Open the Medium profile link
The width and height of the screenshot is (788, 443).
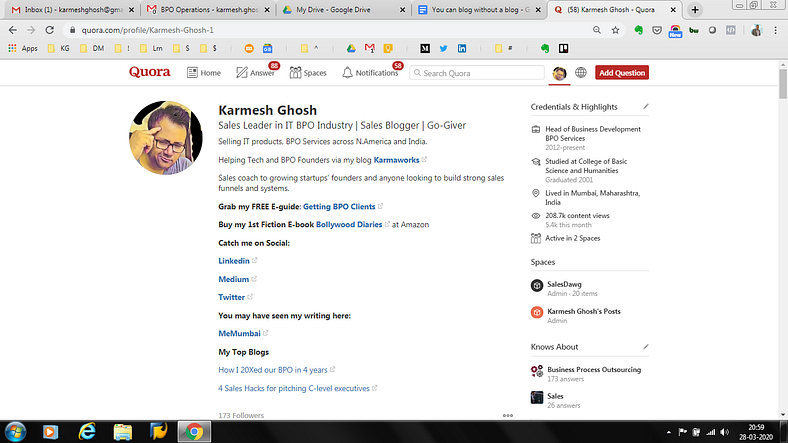coord(234,279)
